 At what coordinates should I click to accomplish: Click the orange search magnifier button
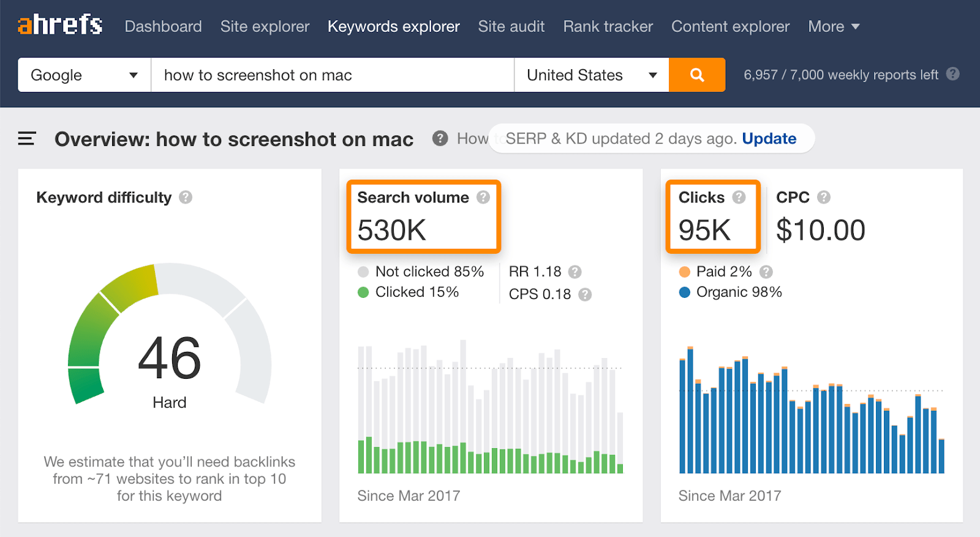point(697,75)
